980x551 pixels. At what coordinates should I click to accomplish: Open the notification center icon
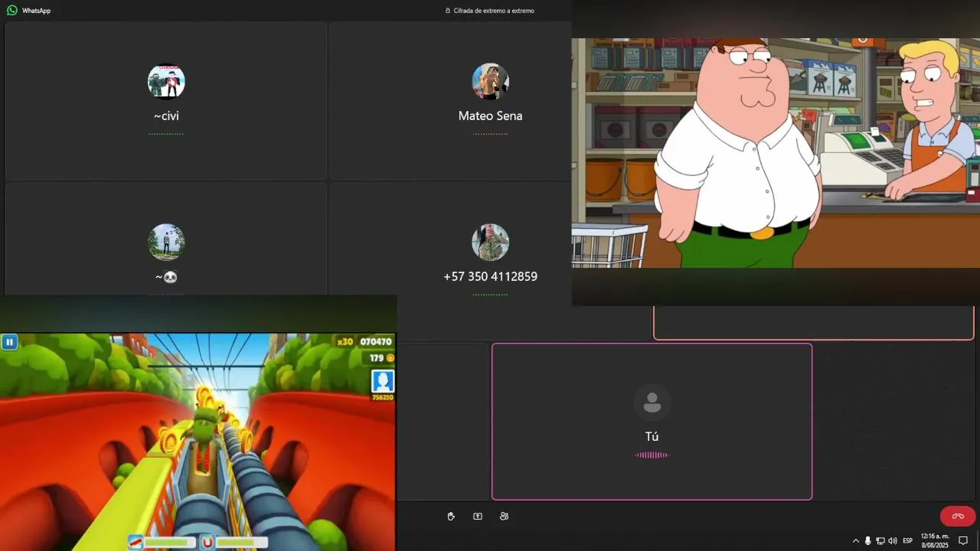pyautogui.click(x=964, y=540)
